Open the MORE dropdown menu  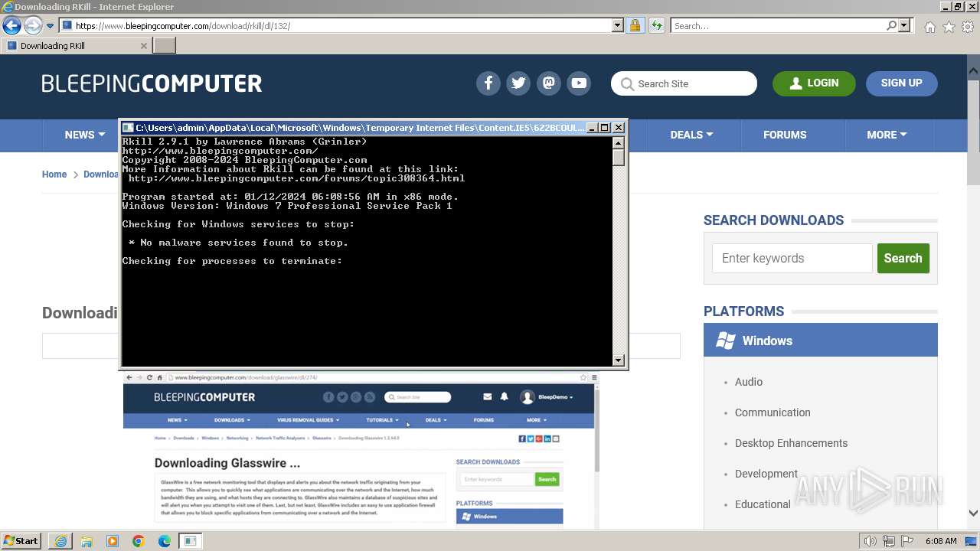[887, 135]
